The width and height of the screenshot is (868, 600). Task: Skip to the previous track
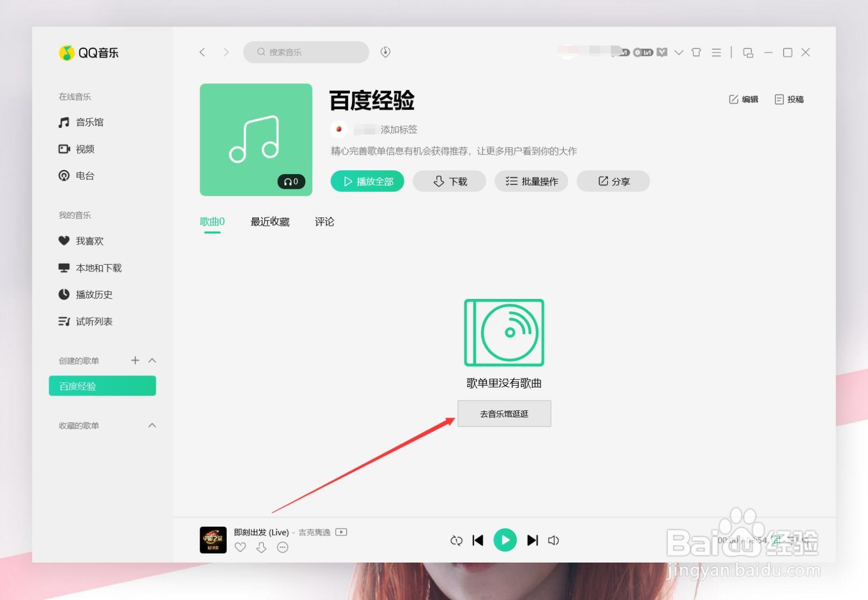(x=478, y=540)
